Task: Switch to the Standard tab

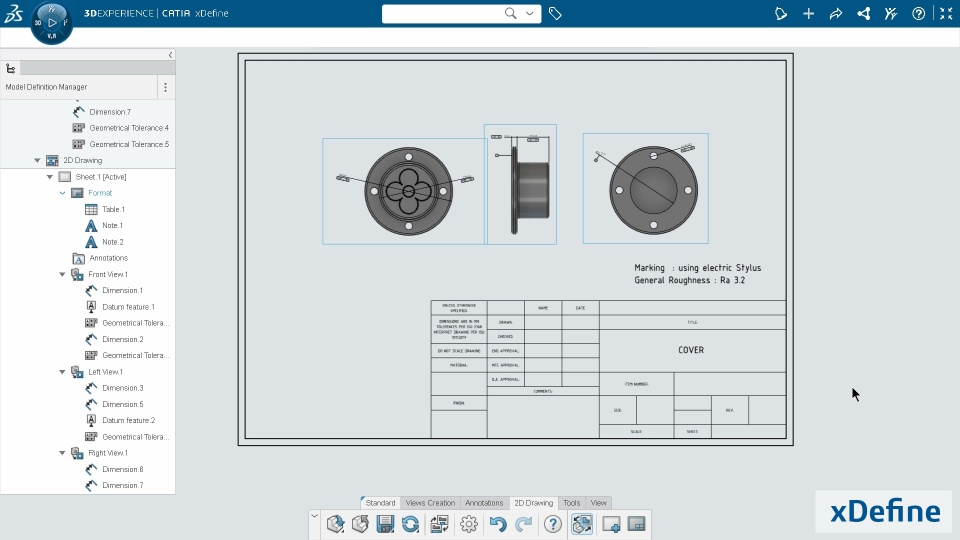Action: [380, 503]
